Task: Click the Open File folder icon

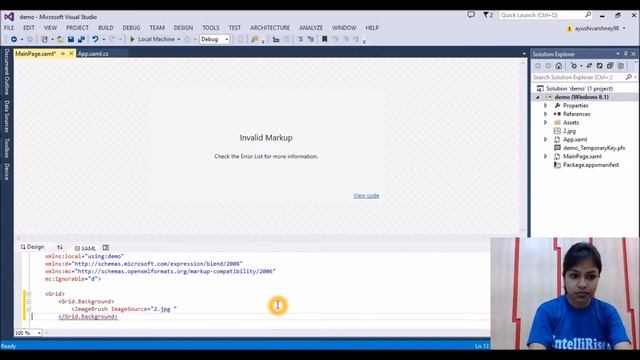Action: point(60,39)
